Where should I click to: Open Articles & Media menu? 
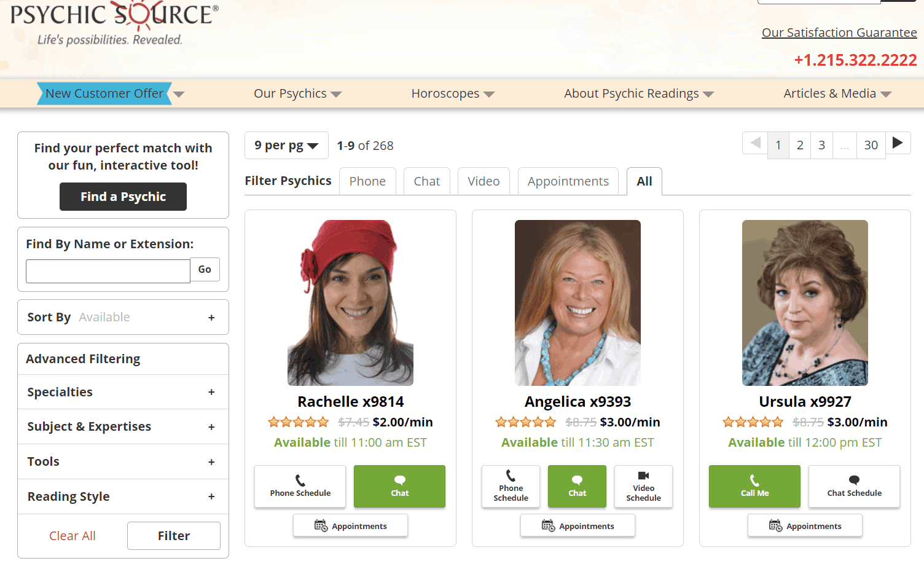point(837,93)
